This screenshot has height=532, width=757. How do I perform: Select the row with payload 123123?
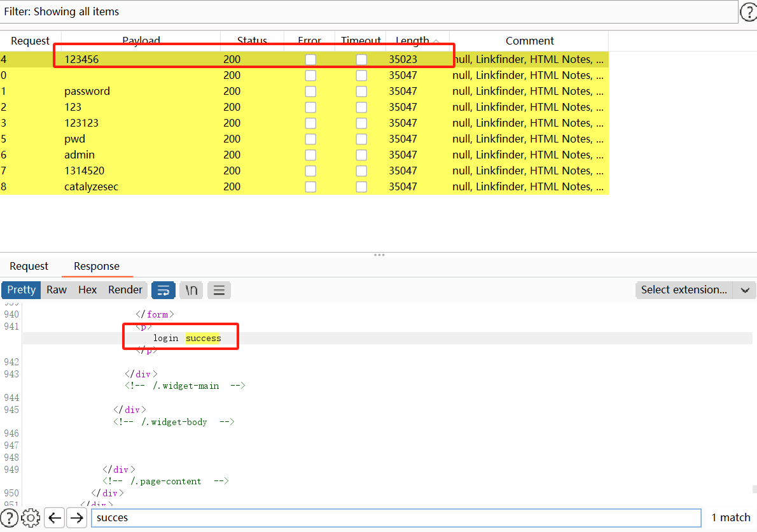(x=304, y=123)
